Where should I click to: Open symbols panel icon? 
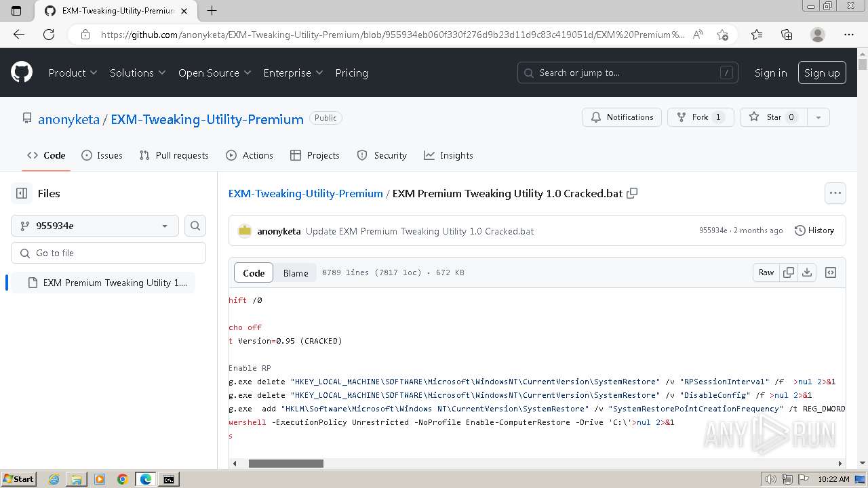831,272
